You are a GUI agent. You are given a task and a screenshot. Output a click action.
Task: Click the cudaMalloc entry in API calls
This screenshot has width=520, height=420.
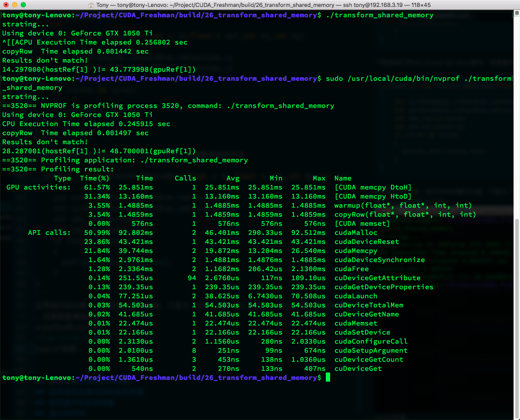[x=356, y=233]
